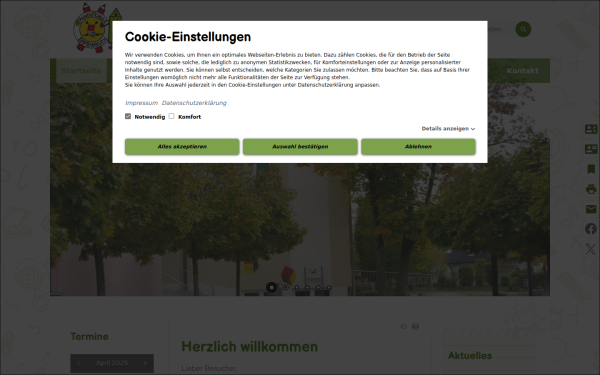Go to next month in Termine calendar
The width and height of the screenshot is (600, 375).
pyautogui.click(x=145, y=363)
